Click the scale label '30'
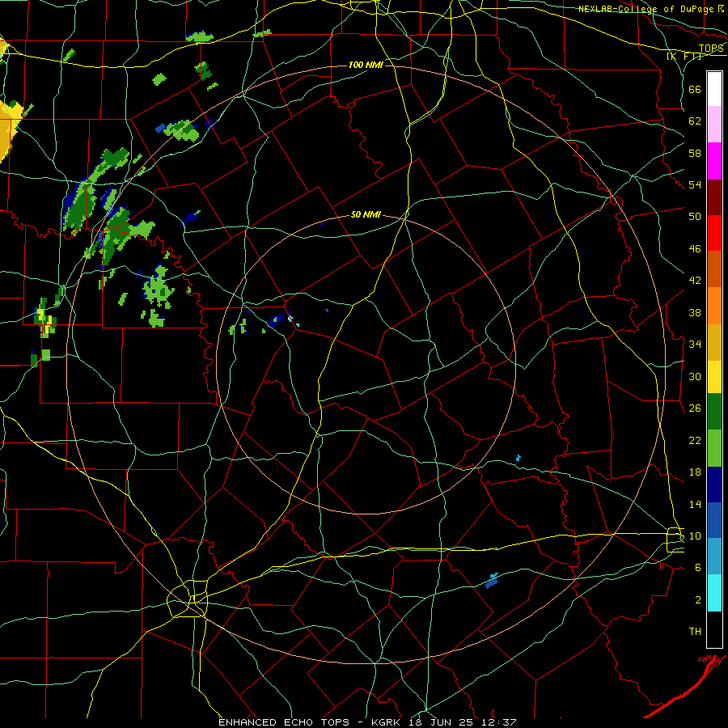The height and width of the screenshot is (728, 728). click(x=695, y=376)
